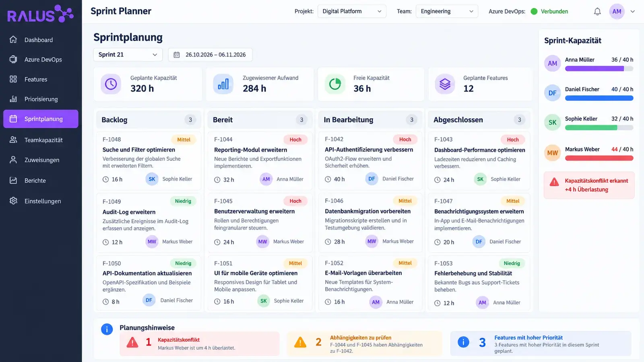Click the SK avatar in Sprint-Kapazität panel
Image resolution: width=644 pixels, height=362 pixels.
[x=552, y=122]
